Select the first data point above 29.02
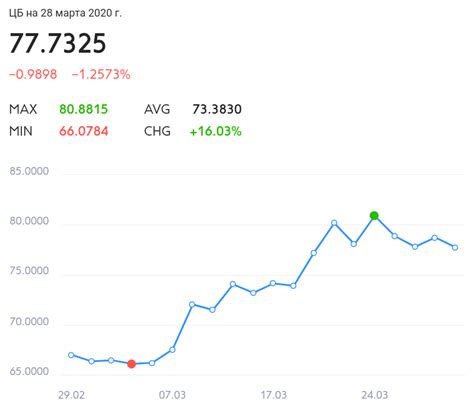The height and width of the screenshot is (417, 474). pyautogui.click(x=71, y=355)
